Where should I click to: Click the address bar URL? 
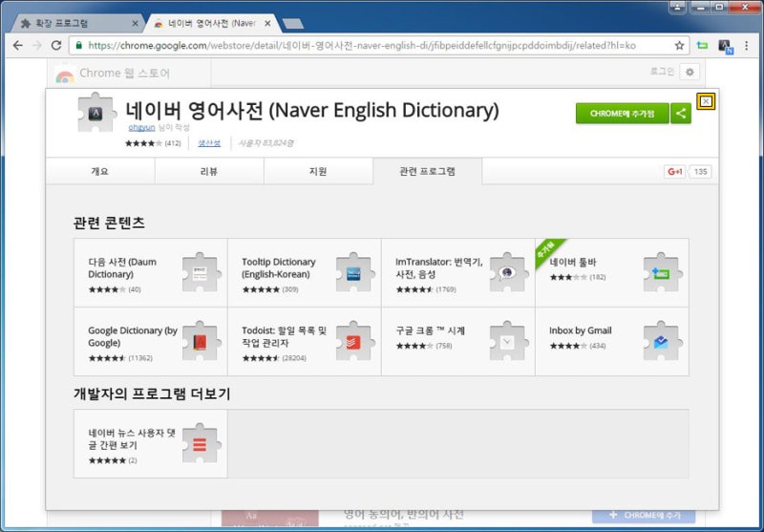(362, 45)
